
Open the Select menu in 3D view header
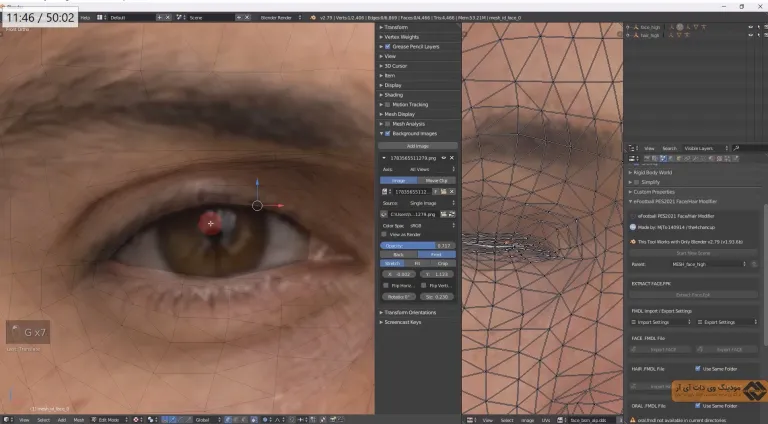point(43,420)
